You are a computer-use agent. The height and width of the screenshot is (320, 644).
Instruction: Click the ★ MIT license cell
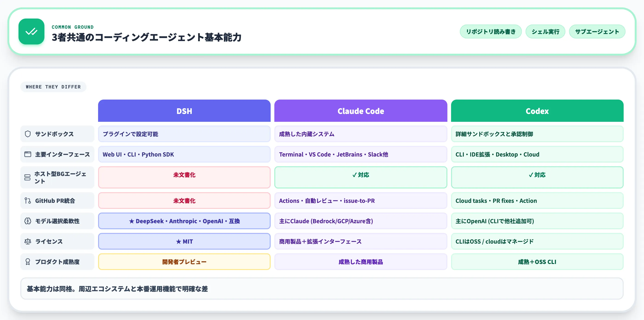[184, 242]
